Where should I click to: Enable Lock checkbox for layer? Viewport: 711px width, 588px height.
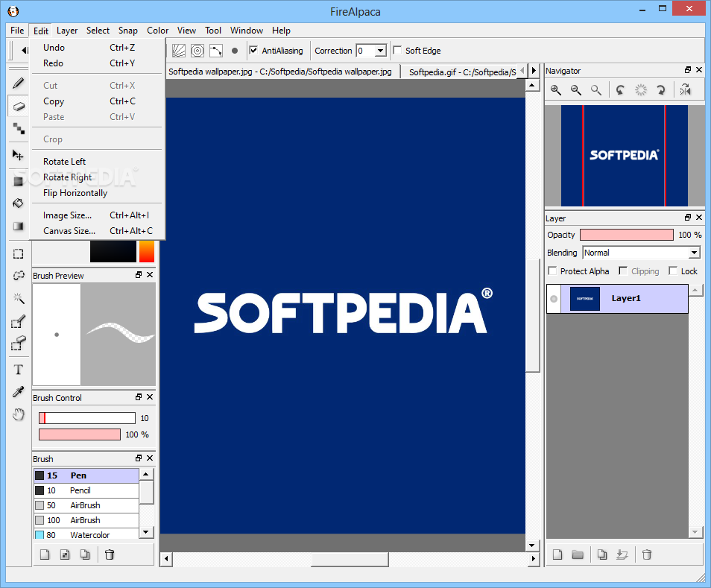673,271
